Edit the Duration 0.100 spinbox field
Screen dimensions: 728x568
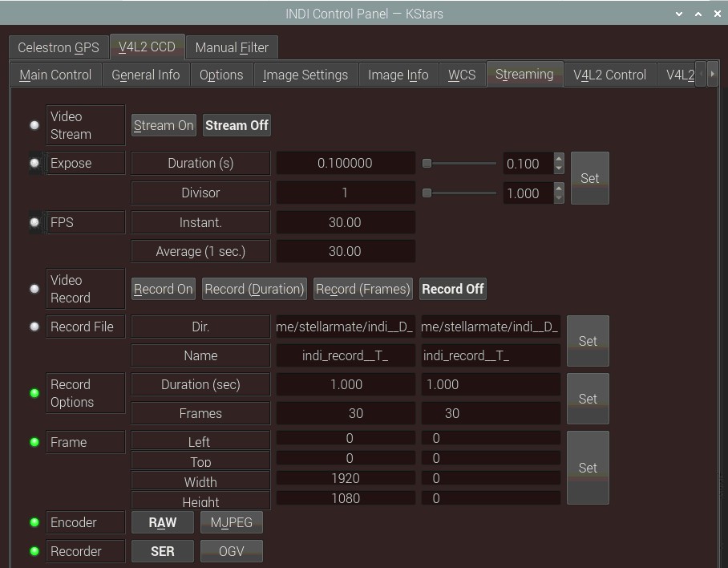pos(528,164)
